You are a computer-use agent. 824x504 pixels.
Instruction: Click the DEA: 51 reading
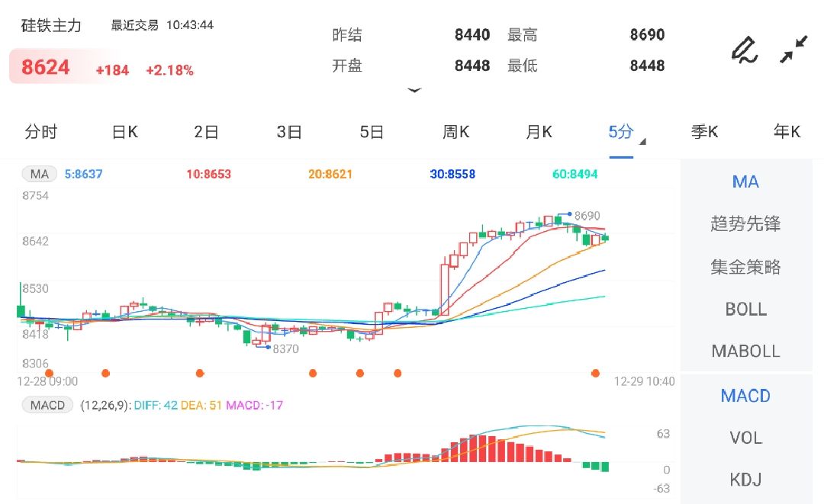(201, 406)
